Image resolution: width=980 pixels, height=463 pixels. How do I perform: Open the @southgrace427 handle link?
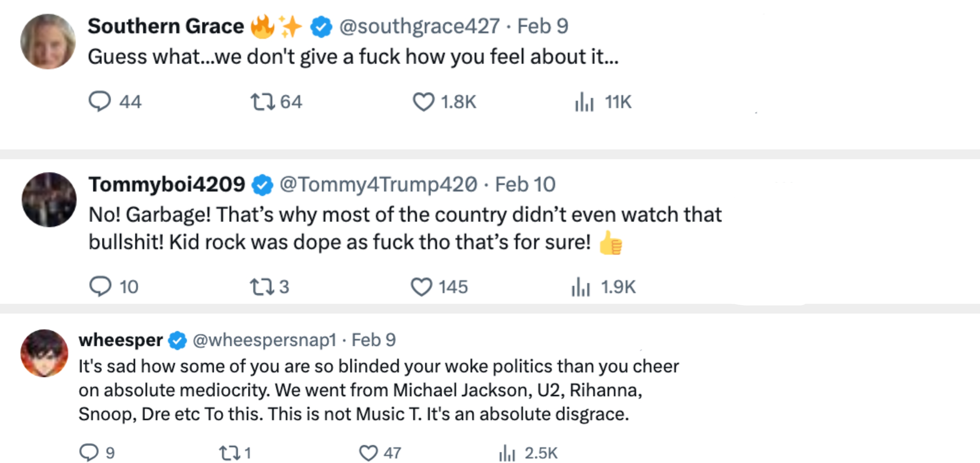419,26
